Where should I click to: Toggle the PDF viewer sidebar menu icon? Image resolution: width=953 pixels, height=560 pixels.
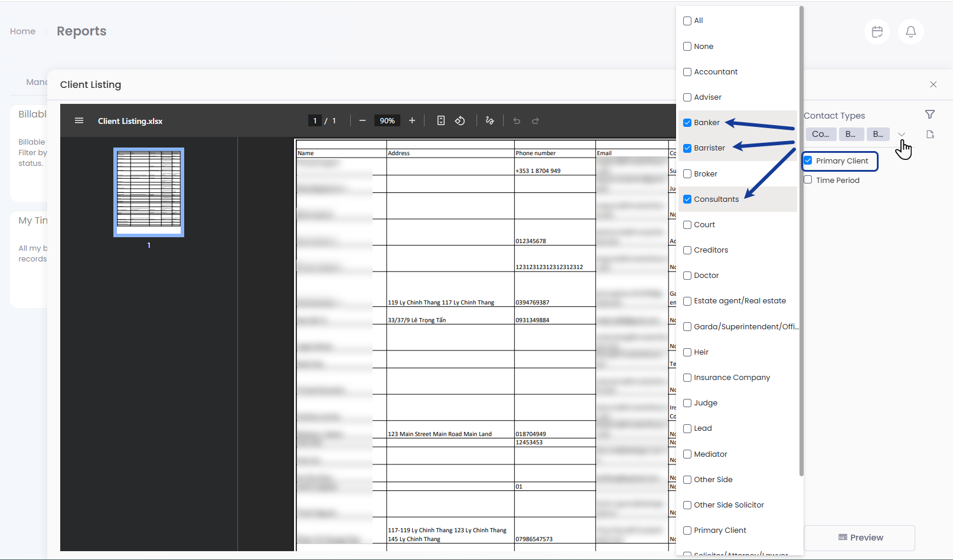[x=79, y=120]
